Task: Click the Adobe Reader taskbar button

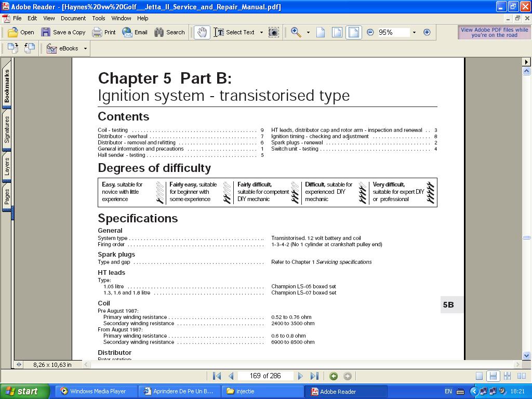Action: [345, 391]
